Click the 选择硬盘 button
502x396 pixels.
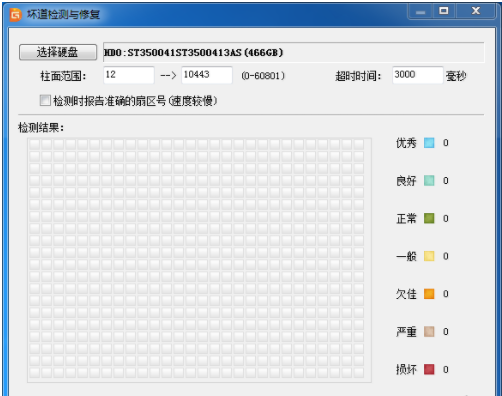(58, 52)
